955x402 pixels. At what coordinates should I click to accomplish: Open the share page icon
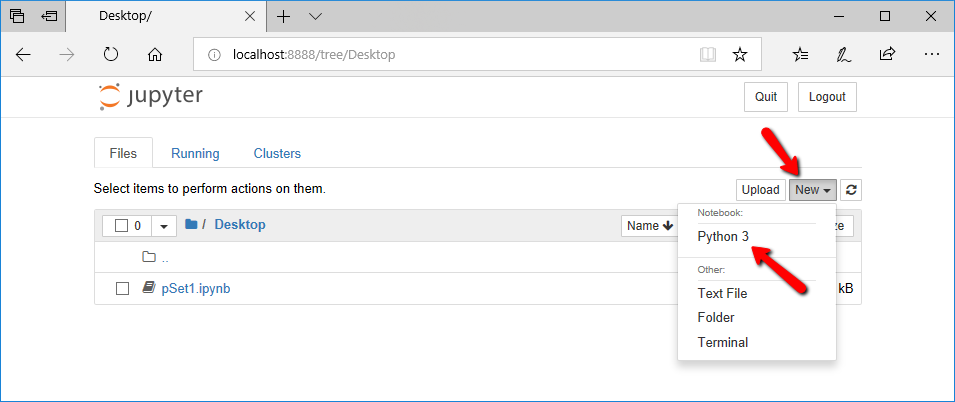887,54
